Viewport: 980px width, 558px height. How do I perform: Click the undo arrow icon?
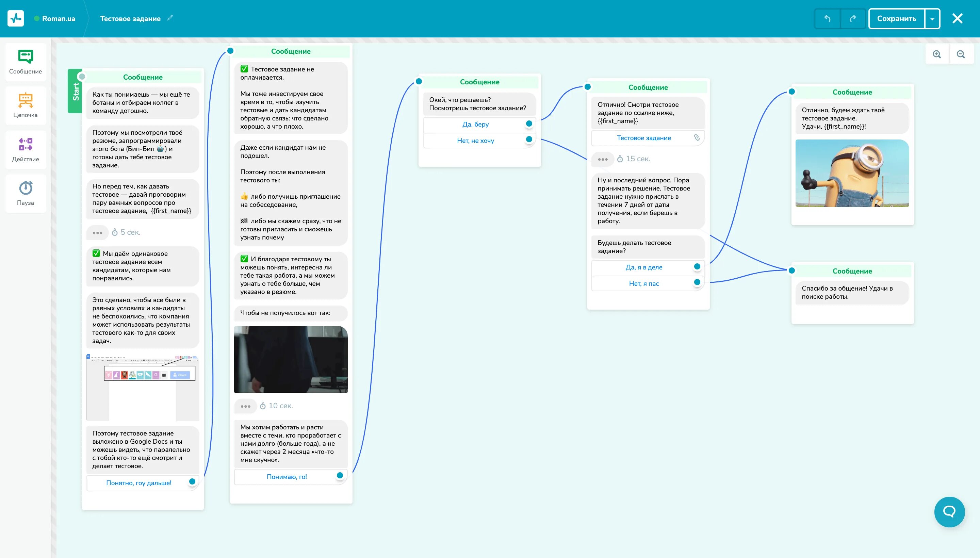(827, 18)
